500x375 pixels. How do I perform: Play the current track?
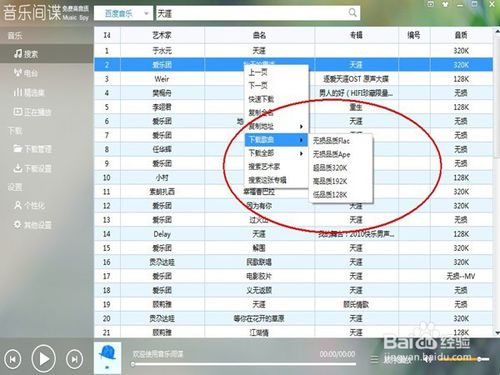[43, 359]
